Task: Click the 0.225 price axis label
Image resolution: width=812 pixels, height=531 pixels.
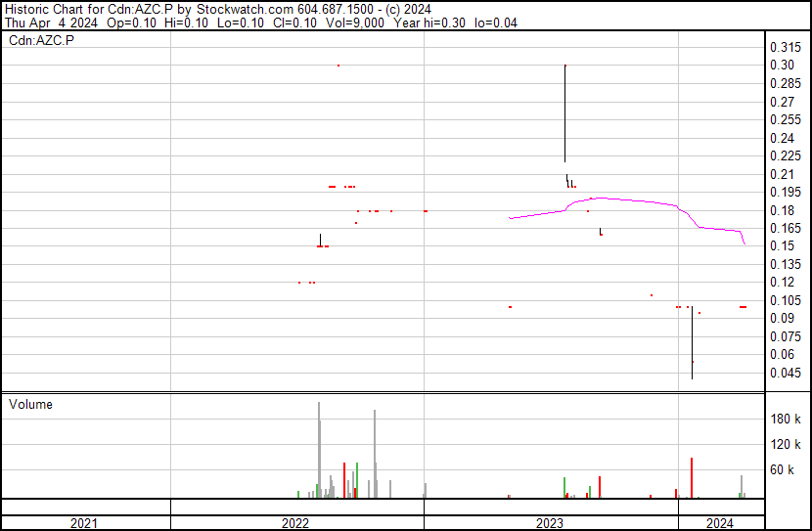Action: (785, 155)
